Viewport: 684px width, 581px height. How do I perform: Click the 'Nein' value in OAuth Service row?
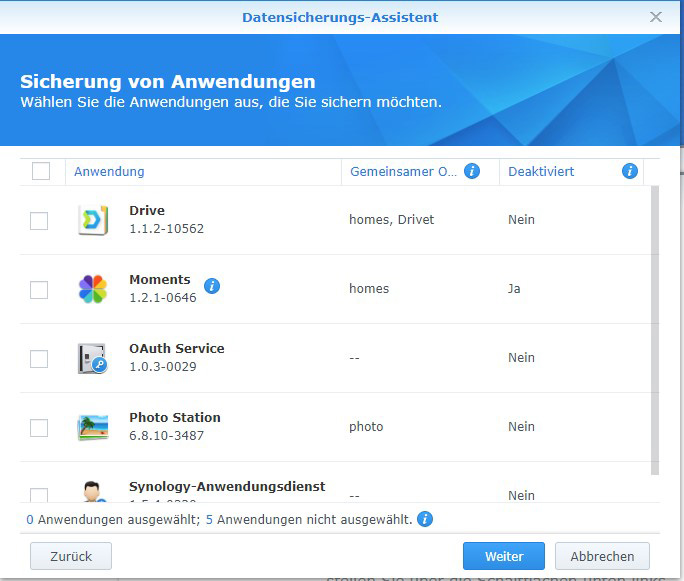521,358
